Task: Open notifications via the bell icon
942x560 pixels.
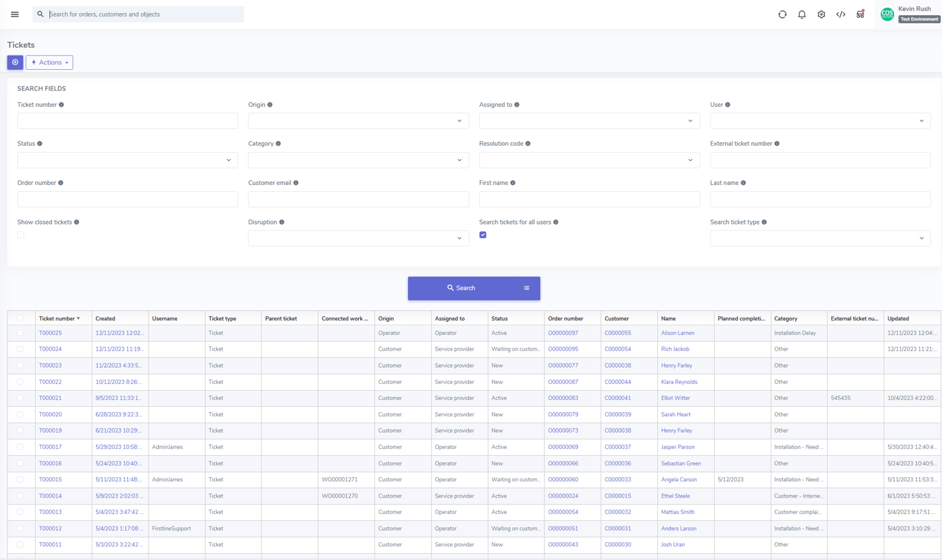Action: (802, 14)
